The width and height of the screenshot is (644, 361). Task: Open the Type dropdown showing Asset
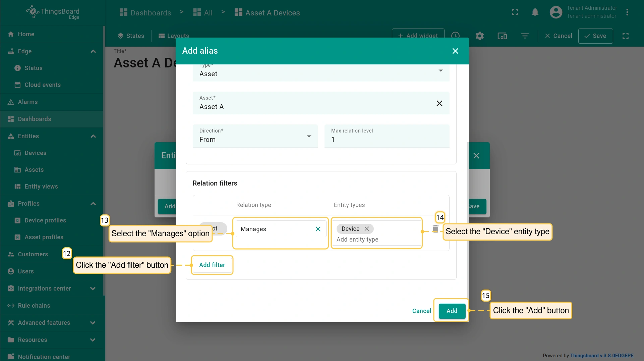click(320, 73)
